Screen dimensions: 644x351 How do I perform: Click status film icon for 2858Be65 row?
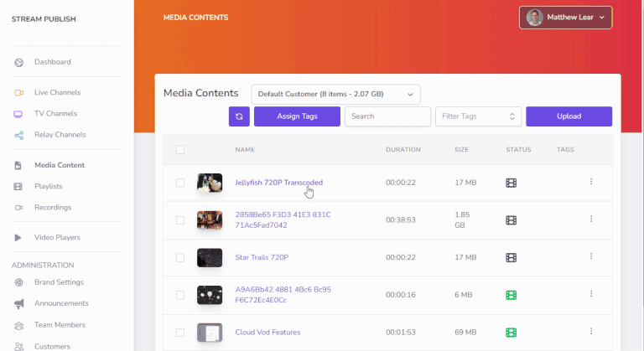511,220
